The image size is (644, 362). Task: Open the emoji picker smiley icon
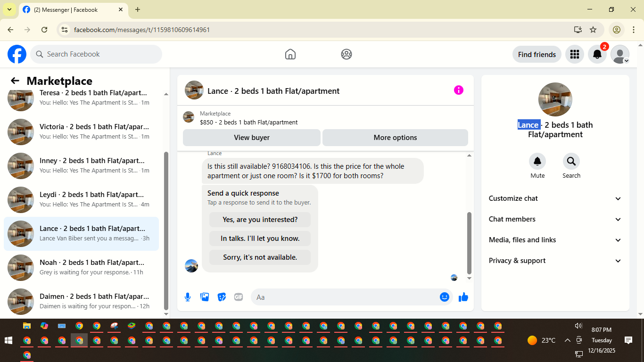click(444, 297)
